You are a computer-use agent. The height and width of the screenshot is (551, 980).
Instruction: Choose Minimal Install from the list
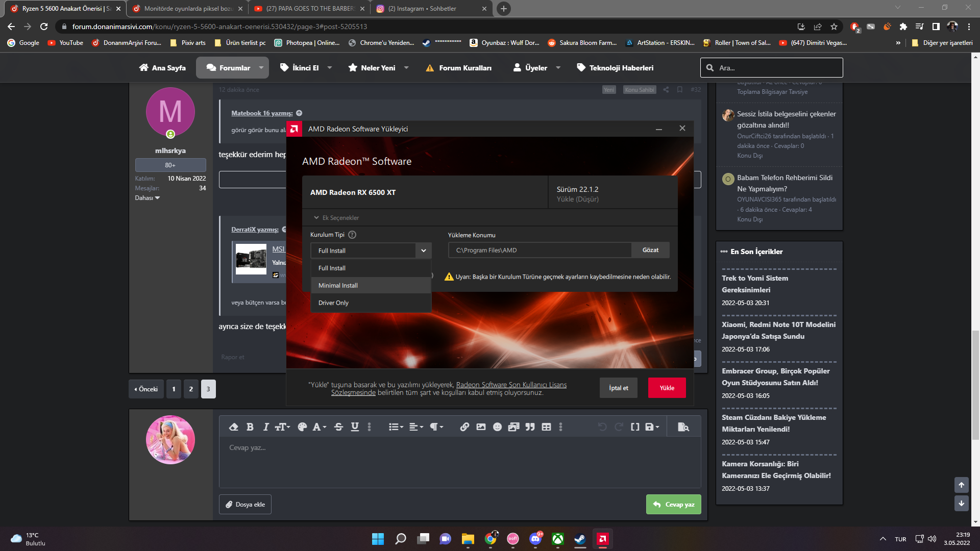pyautogui.click(x=338, y=286)
